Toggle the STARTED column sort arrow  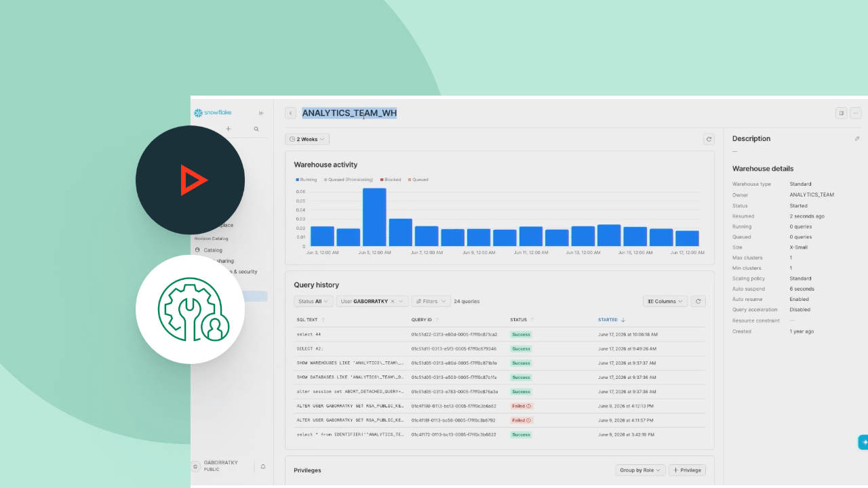click(623, 319)
